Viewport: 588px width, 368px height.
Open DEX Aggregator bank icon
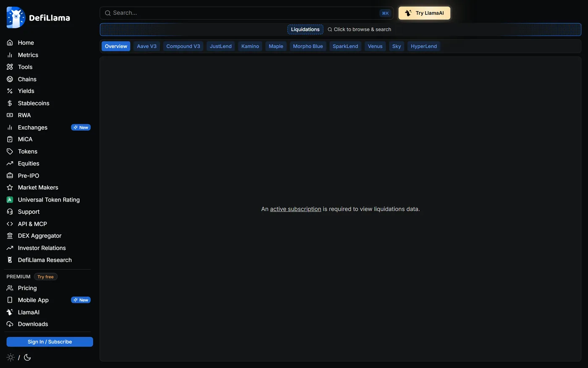10,236
